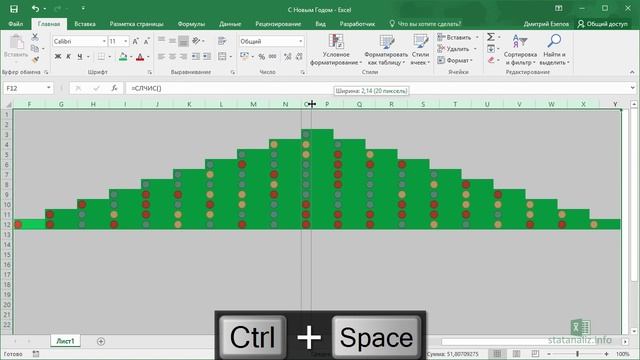
Task: Apply percent style format
Action: 262,56
